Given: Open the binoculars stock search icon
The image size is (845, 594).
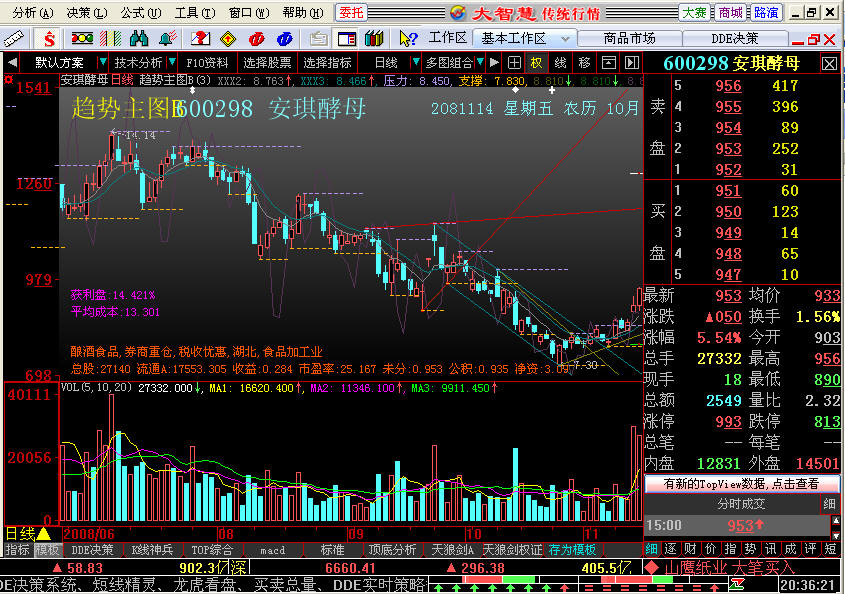Looking at the screenshot, I should click(139, 38).
